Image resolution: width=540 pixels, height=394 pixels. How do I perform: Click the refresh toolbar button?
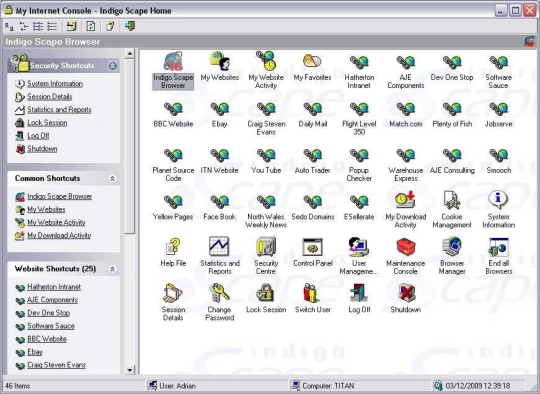tap(91, 26)
